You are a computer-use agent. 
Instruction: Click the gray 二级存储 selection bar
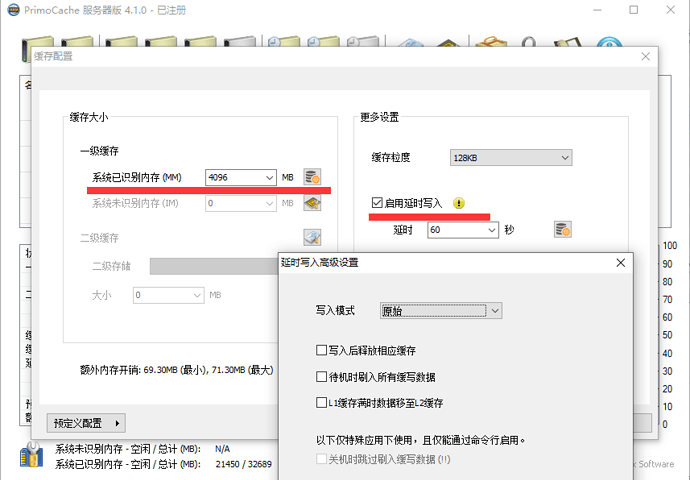point(214,266)
